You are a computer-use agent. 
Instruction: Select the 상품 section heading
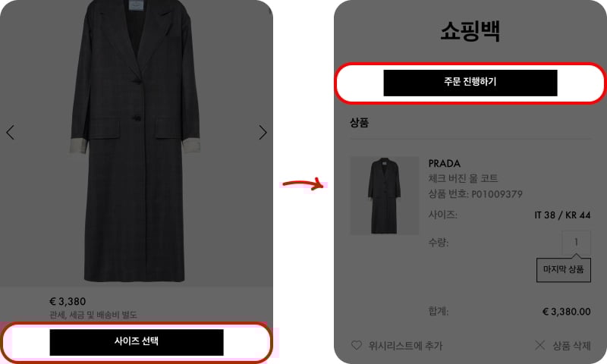[x=359, y=123]
